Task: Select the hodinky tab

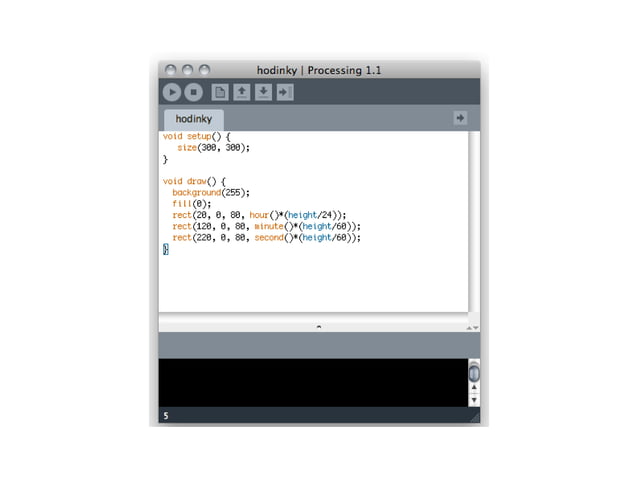Action: [194, 119]
